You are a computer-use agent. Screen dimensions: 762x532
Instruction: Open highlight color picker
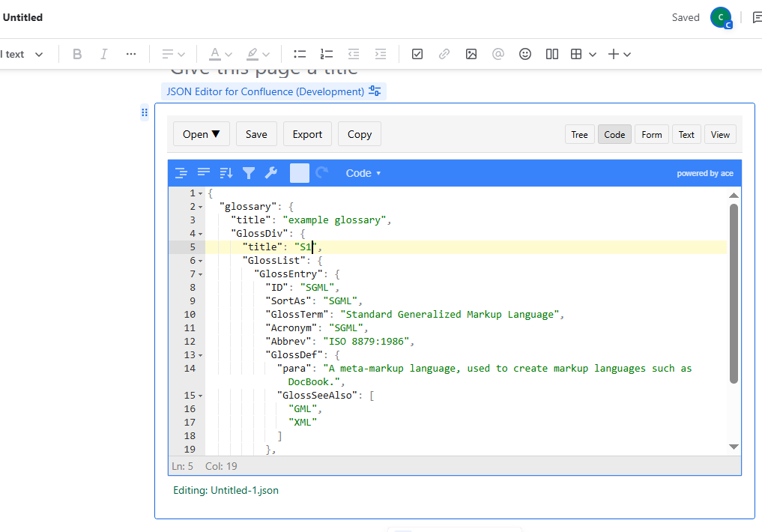pos(258,54)
